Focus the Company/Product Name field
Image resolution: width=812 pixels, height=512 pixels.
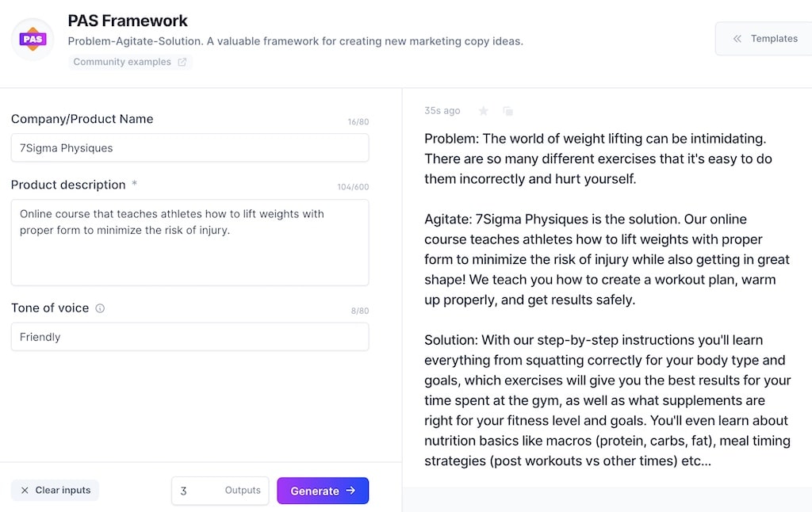[x=190, y=148]
